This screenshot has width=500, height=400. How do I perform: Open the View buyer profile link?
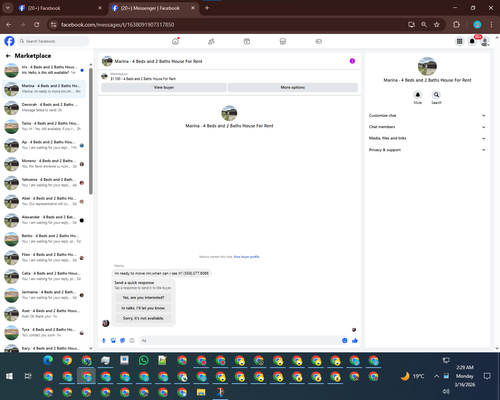click(x=246, y=257)
